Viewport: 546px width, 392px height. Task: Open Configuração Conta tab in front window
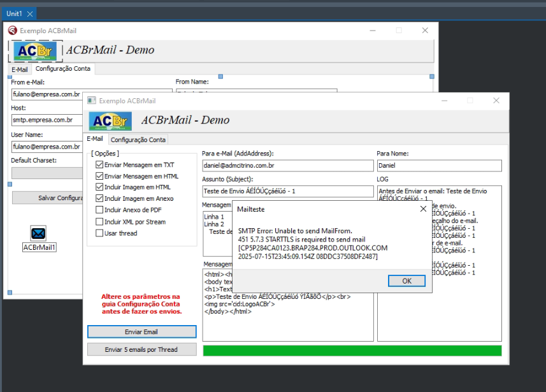click(138, 140)
